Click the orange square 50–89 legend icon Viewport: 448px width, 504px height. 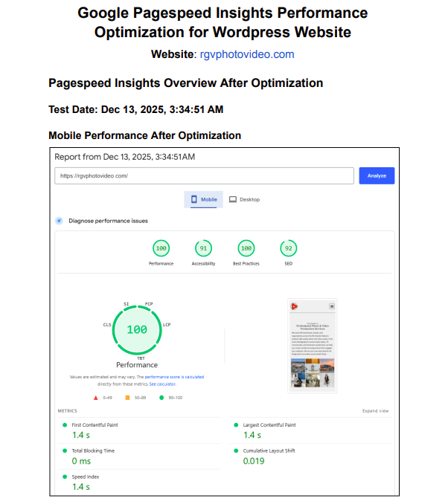pyautogui.click(x=127, y=398)
